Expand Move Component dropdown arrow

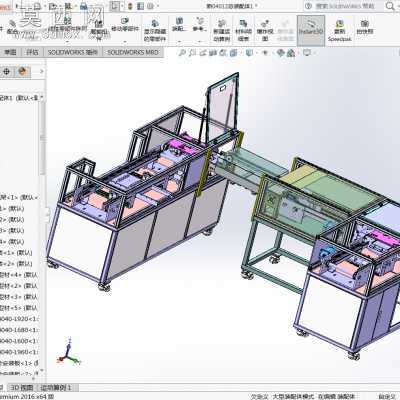point(125,42)
